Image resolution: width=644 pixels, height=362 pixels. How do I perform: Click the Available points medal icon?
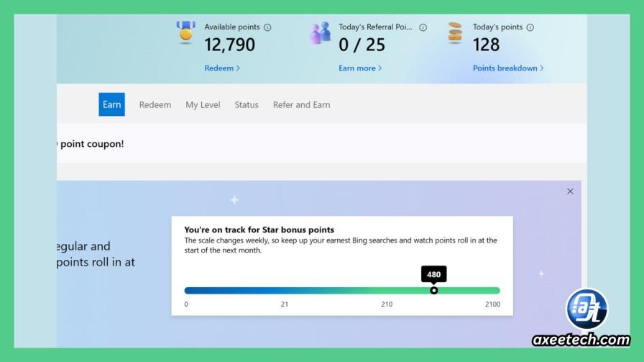pyautogui.click(x=186, y=32)
